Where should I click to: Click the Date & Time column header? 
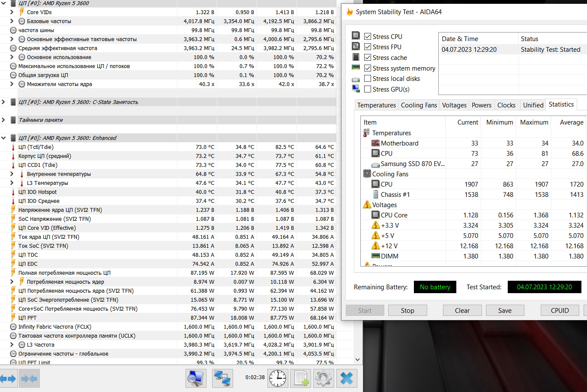[478, 39]
